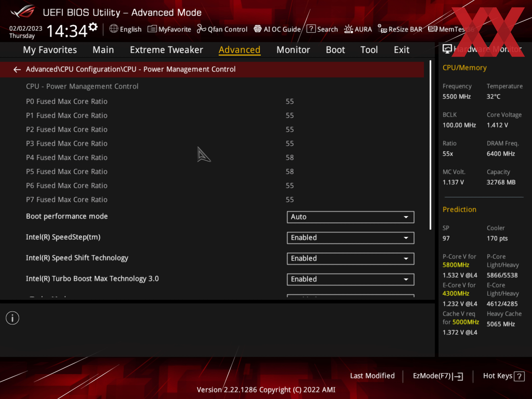Click the info circle icon
Screen dimensions: 532x399
[x=12, y=318]
